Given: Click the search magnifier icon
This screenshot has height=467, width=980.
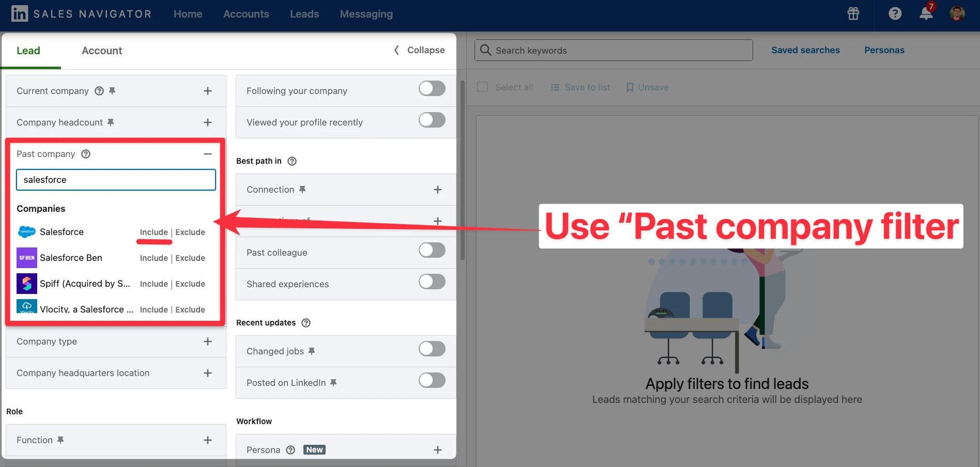Looking at the screenshot, I should (485, 50).
